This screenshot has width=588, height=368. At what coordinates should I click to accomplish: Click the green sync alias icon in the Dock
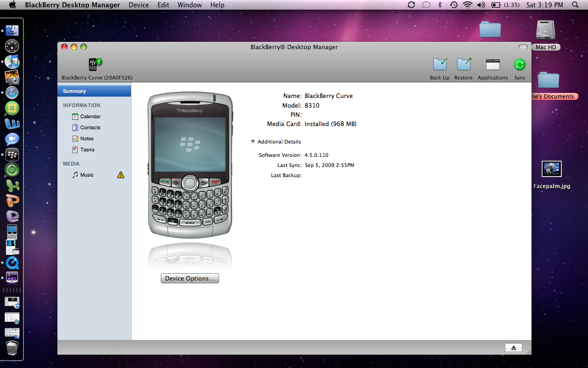pos(12,170)
